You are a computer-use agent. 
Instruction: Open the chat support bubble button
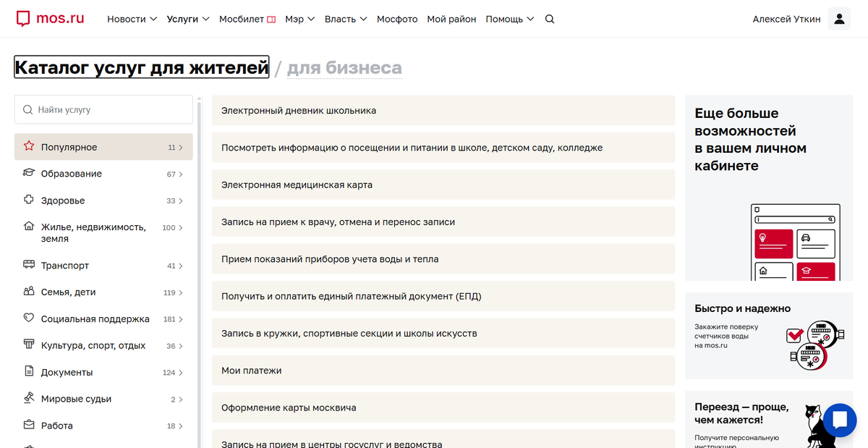(x=840, y=420)
